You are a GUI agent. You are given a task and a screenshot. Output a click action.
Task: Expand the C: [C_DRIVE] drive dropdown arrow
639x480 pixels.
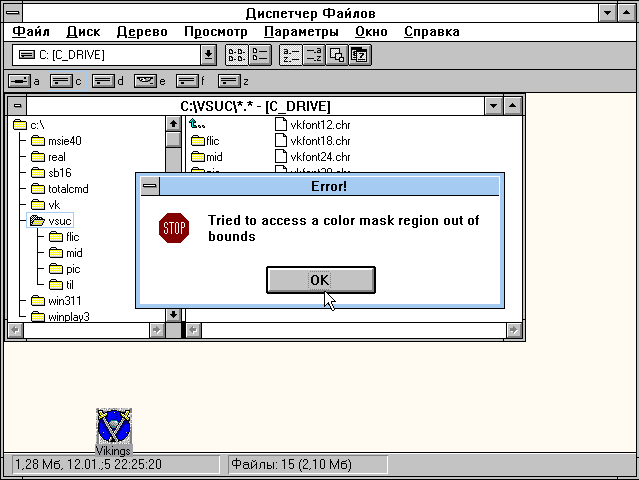click(208, 55)
